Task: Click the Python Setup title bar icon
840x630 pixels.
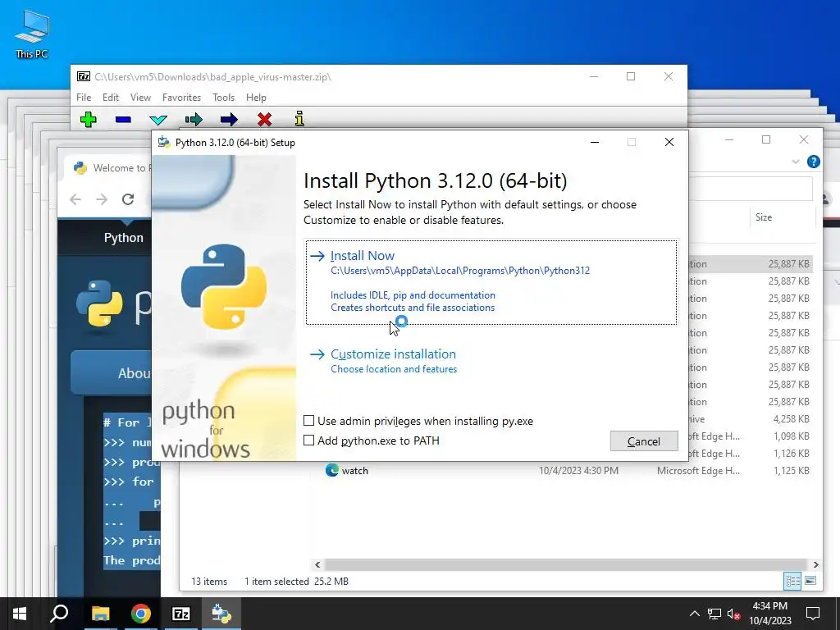Action: click(164, 143)
